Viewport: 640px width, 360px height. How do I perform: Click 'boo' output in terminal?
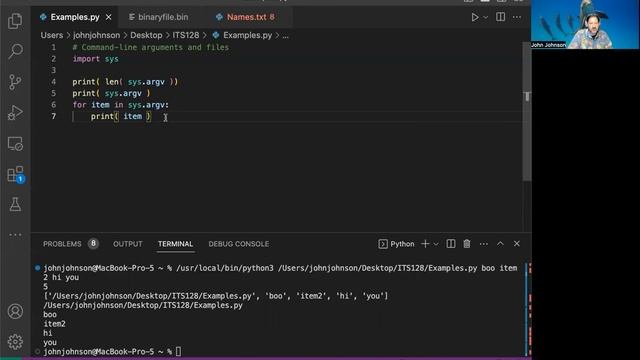coord(50,315)
